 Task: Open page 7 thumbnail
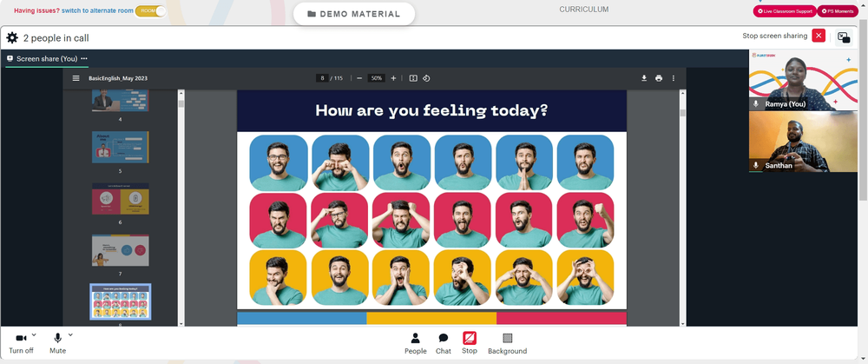pyautogui.click(x=120, y=250)
